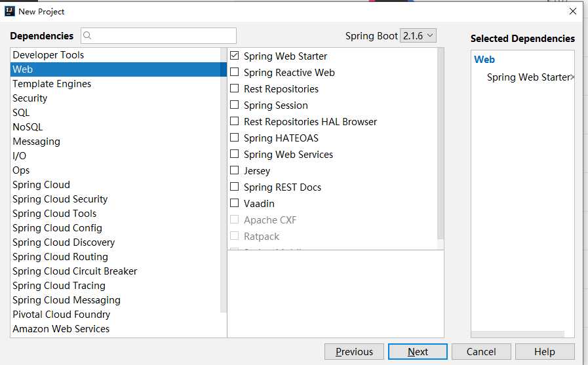Check the Vaadin dependency

coord(235,203)
